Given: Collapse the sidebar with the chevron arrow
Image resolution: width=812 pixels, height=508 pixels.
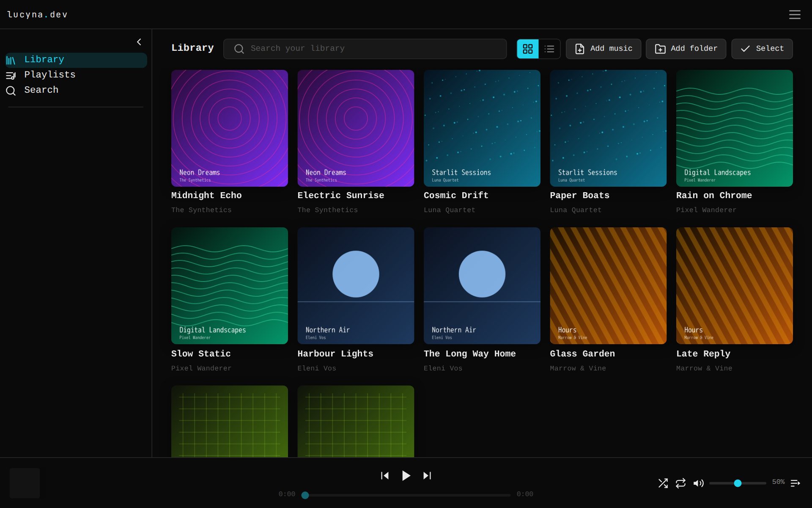Looking at the screenshot, I should pyautogui.click(x=139, y=42).
